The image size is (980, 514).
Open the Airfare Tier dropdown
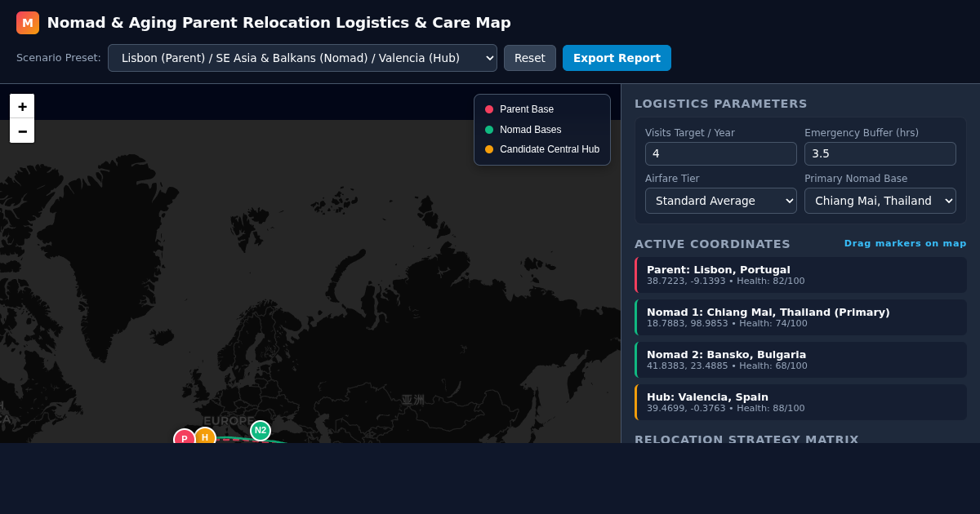pyautogui.click(x=721, y=201)
